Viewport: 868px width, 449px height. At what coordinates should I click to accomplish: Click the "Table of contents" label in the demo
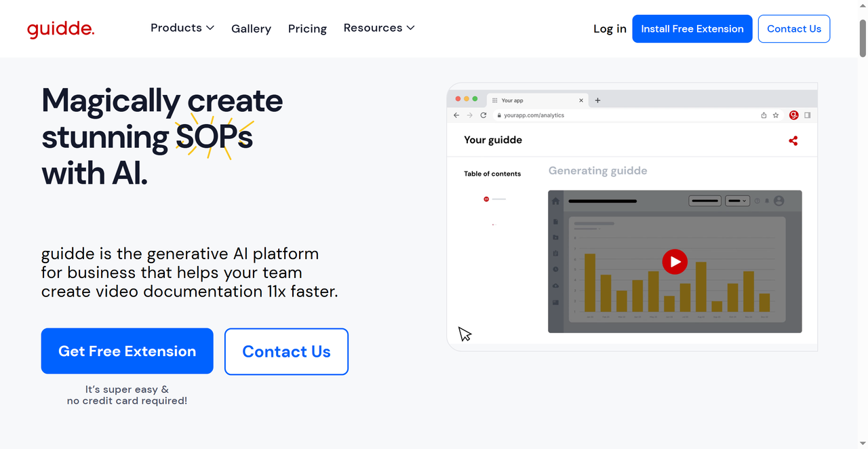(492, 174)
